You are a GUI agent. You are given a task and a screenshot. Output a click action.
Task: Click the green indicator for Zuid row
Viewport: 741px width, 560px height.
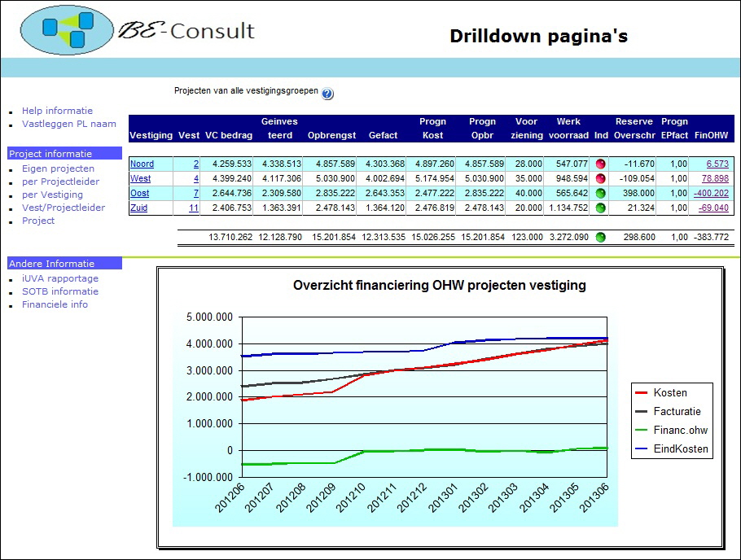601,208
